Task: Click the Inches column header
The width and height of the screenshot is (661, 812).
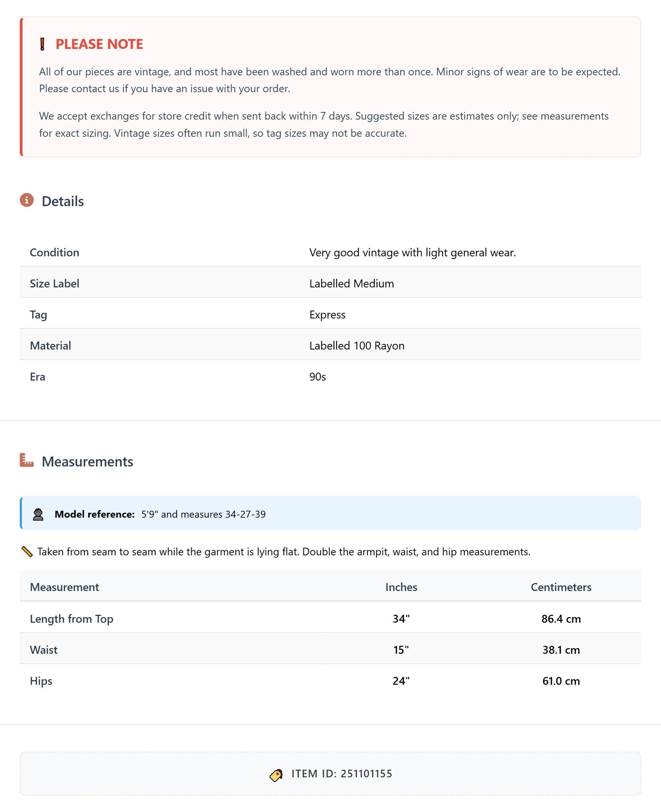Action: tap(401, 587)
